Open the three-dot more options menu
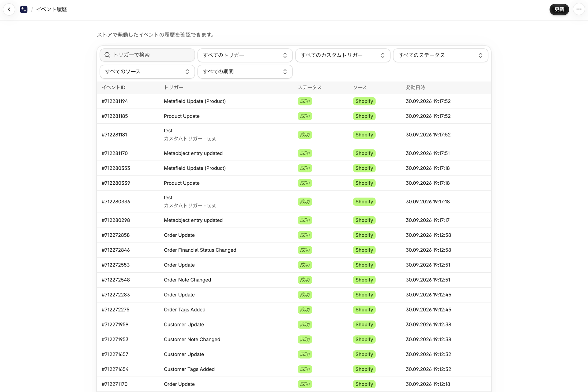Viewport: 588px width, 392px height. pyautogui.click(x=579, y=9)
